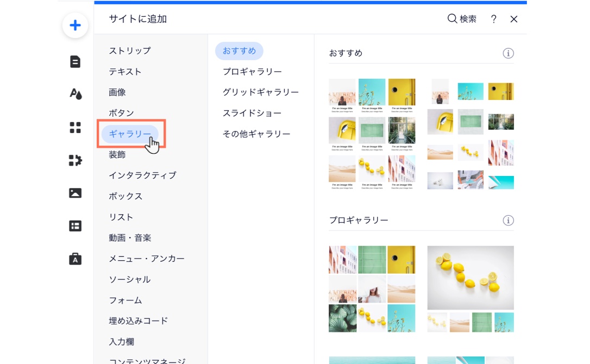590x364 pixels.
Task: Show info for おすすめ gallery section
Action: click(x=509, y=53)
